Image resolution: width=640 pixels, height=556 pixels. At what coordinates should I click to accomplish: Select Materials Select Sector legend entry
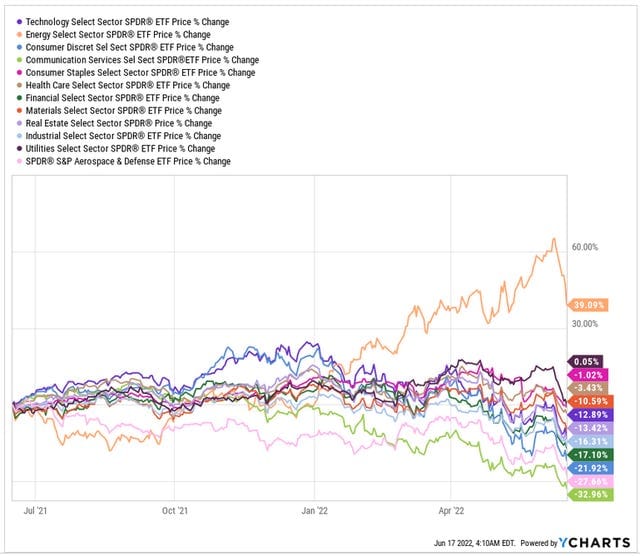tap(120, 111)
